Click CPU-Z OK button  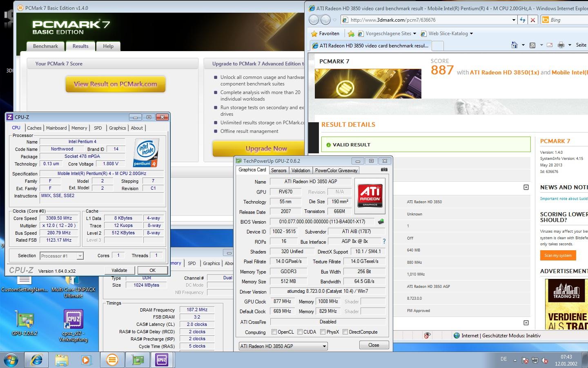tap(152, 270)
